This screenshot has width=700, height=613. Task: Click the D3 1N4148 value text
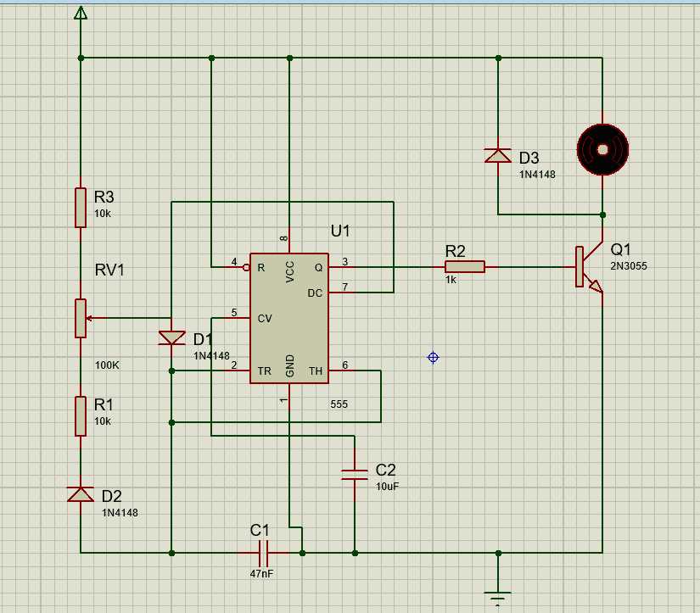click(537, 175)
